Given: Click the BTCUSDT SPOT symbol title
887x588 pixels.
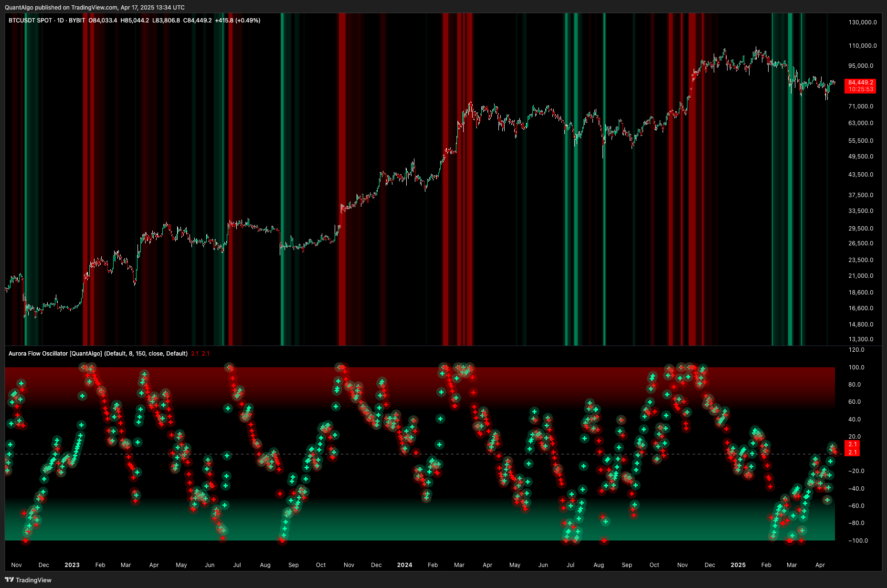Looking at the screenshot, I should tap(31, 21).
